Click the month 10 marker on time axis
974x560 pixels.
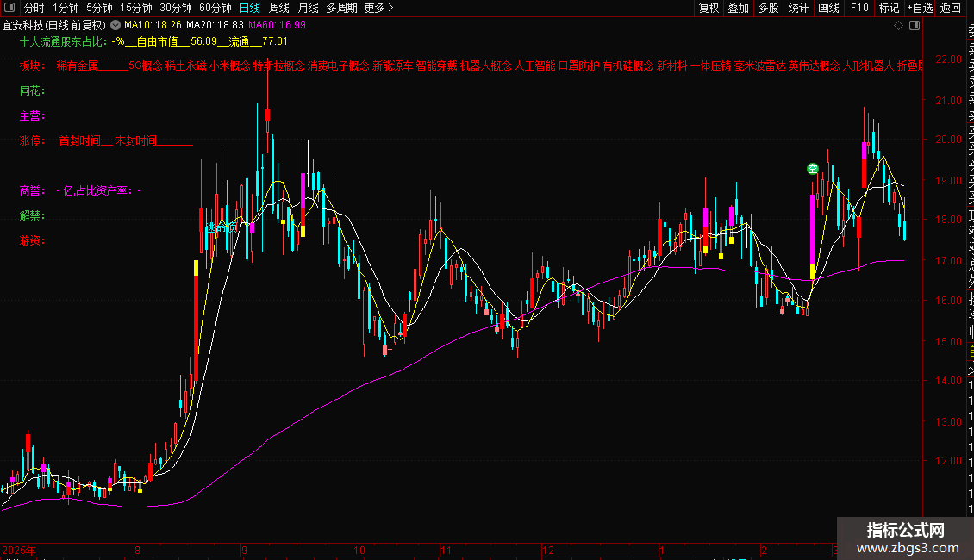(359, 550)
